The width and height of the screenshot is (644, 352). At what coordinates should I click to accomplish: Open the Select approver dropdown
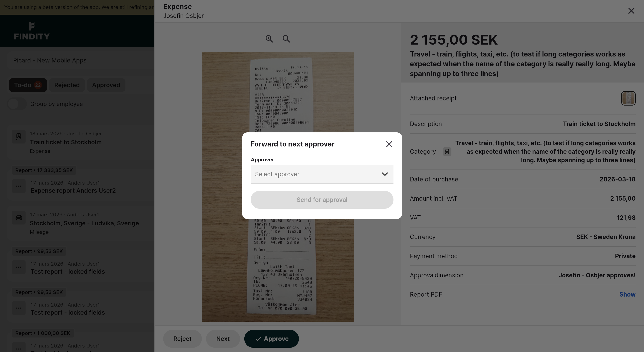(322, 174)
